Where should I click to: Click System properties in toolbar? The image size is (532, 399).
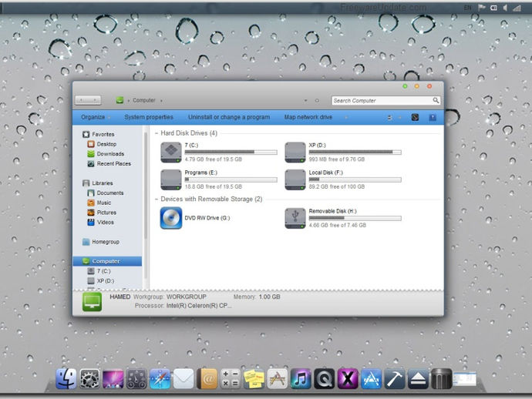coord(149,117)
